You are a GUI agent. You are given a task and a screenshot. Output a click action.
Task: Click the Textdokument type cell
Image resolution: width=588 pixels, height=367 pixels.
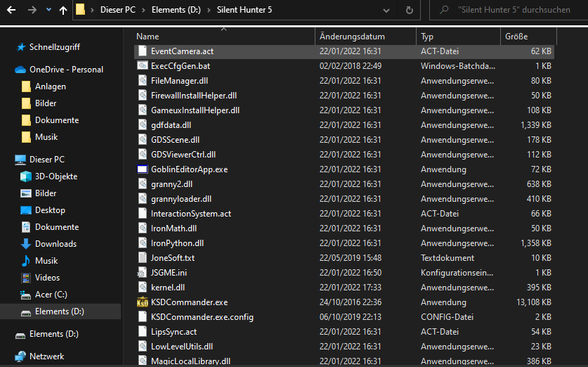(447, 258)
